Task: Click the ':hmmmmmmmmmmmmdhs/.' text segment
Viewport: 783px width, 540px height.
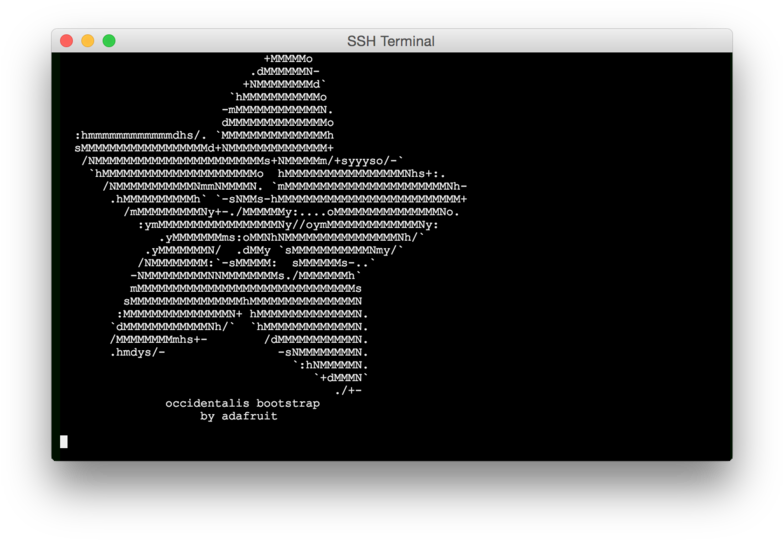Action: pos(140,135)
